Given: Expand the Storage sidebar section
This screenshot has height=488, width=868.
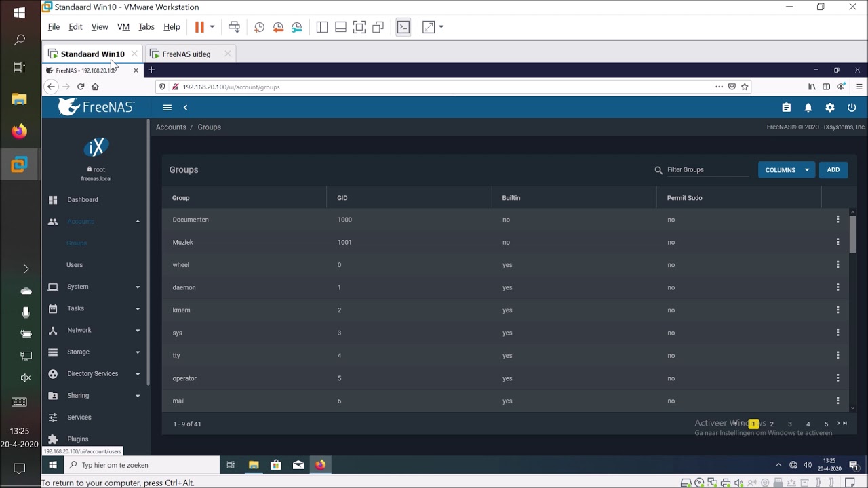Looking at the screenshot, I should (138, 352).
